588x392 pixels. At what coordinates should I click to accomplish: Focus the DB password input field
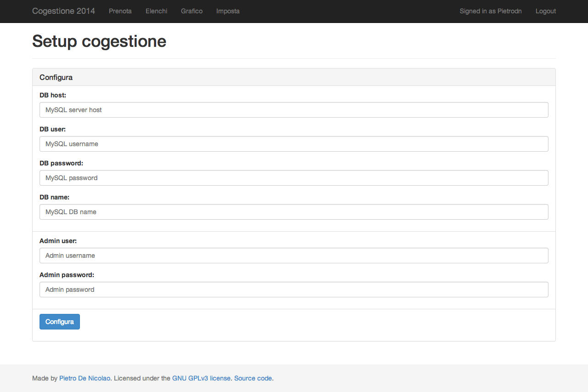pos(294,178)
